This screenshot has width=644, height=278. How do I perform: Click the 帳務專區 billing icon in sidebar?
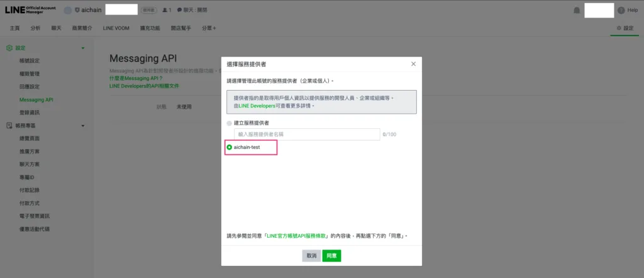coord(9,126)
